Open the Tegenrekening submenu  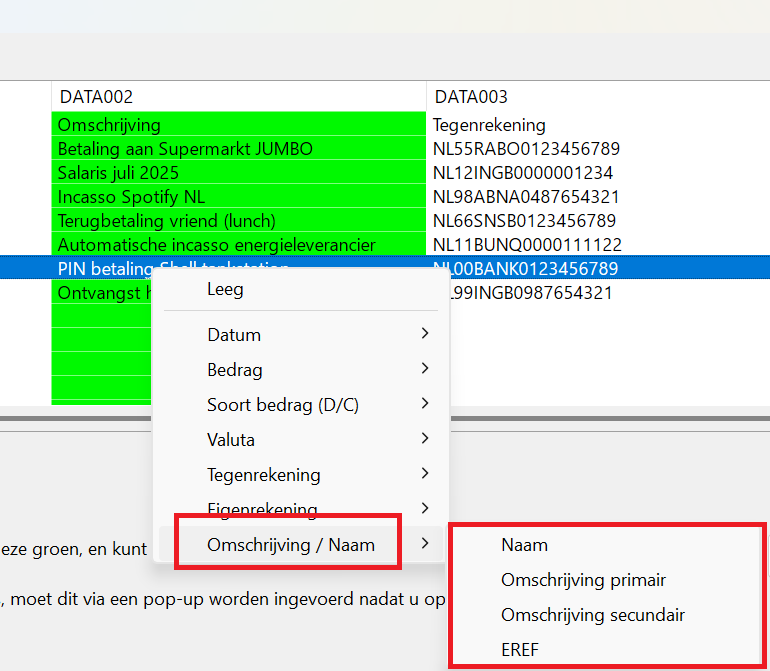(301, 475)
